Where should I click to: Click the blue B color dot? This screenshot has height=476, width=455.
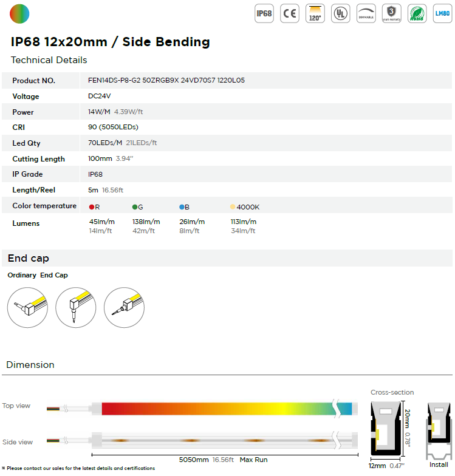182,207
